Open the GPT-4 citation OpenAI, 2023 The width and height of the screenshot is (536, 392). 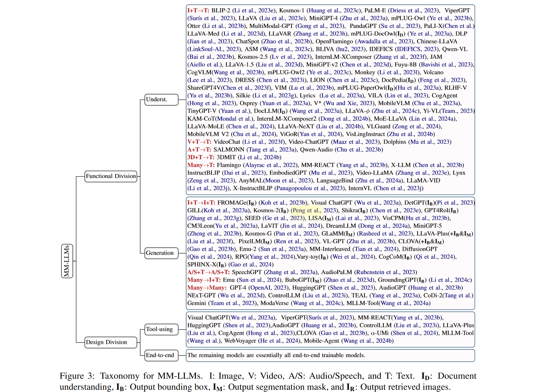coord(268,288)
